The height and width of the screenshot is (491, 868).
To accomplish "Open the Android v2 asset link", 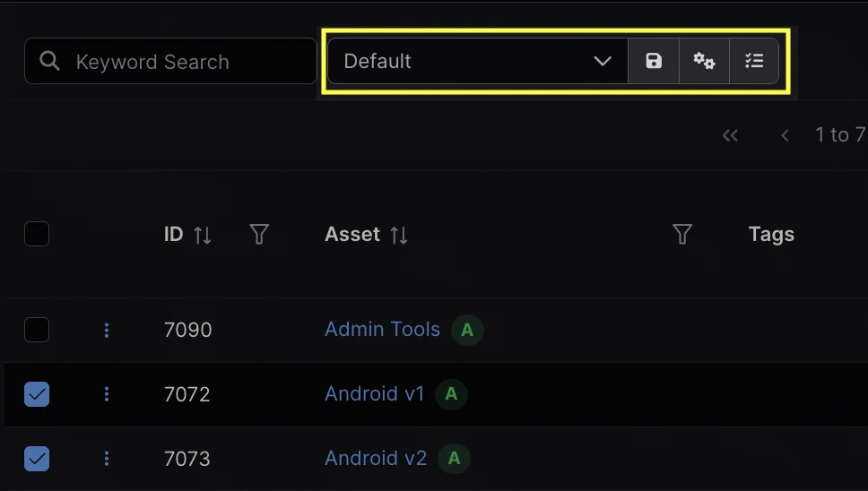I will [x=375, y=459].
